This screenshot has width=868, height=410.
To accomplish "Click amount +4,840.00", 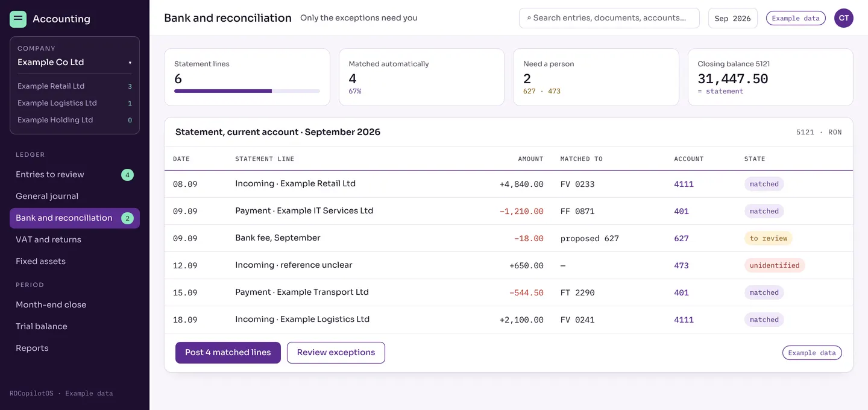I will click(x=521, y=184).
